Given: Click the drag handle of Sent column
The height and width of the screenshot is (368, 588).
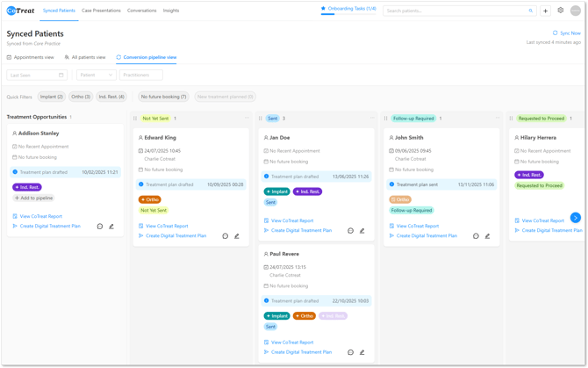Looking at the screenshot, I should (261, 119).
